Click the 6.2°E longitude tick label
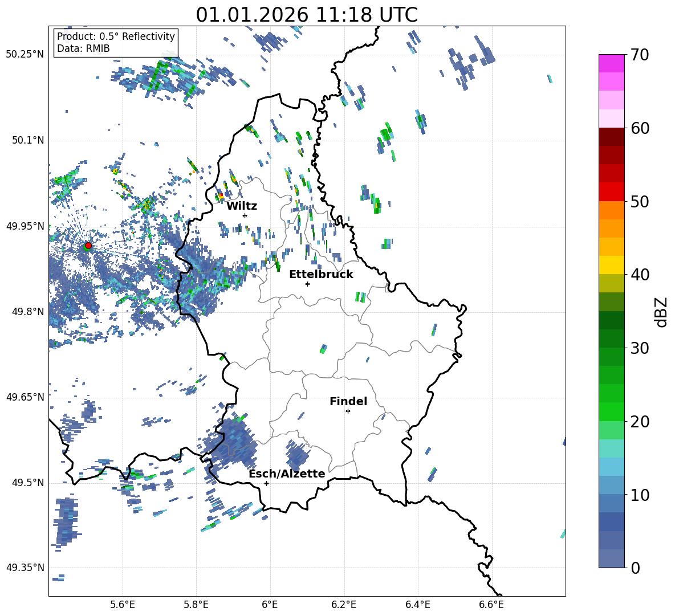The width and height of the screenshot is (675, 616). 344,605
